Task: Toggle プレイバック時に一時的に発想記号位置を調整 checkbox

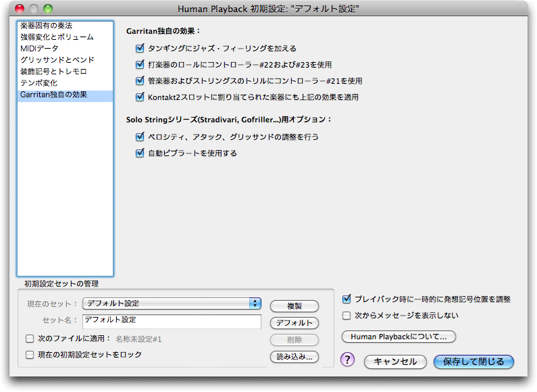Action: (347, 299)
